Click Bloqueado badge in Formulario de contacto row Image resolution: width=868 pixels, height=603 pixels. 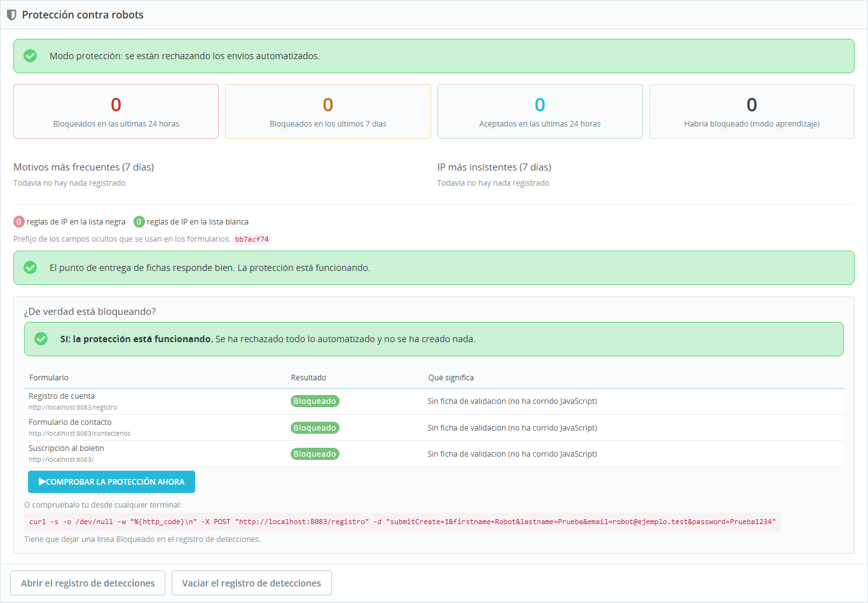click(315, 428)
